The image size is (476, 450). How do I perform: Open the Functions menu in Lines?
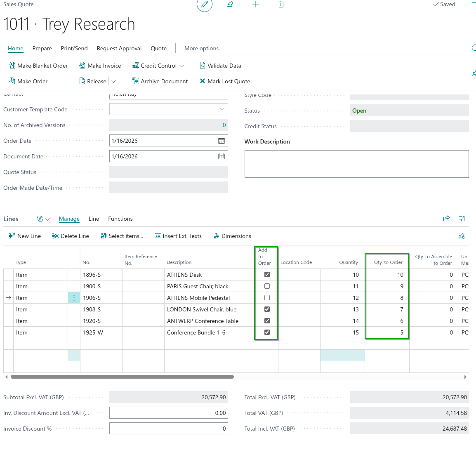[x=120, y=219]
